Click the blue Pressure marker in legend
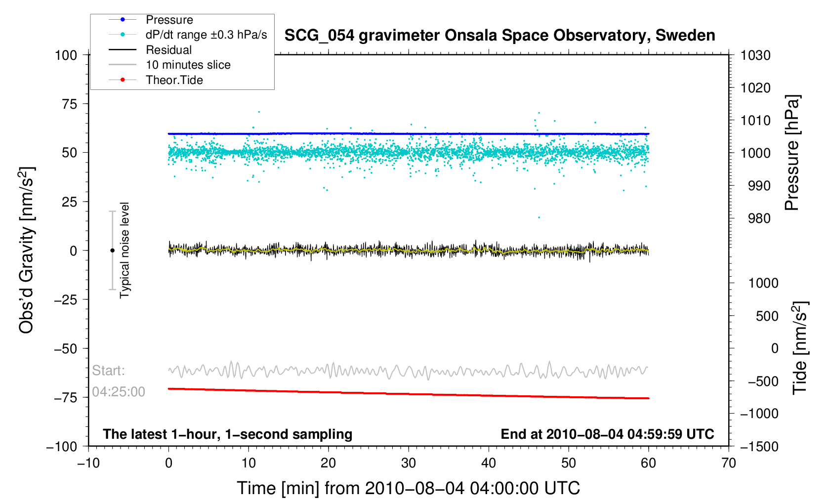This screenshot has height=504, width=828. pos(123,20)
